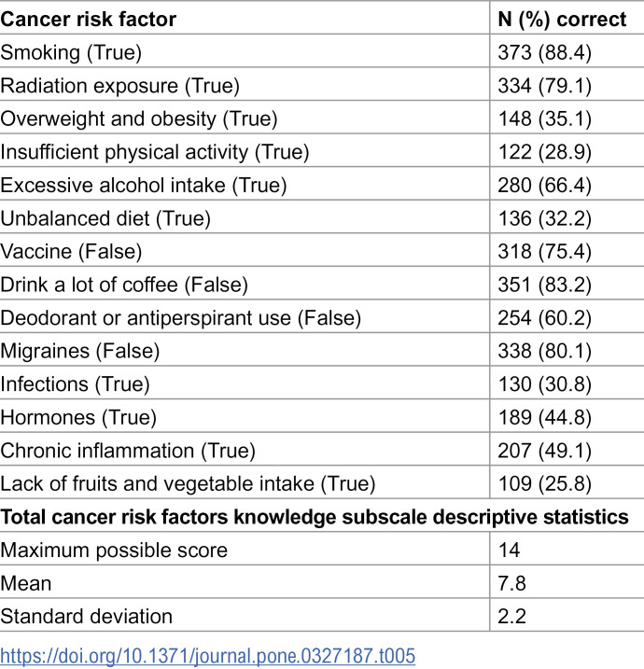Select the Drink a lot of coffee row
Image resolution: width=644 pixels, height=669 pixels.
click(x=322, y=285)
